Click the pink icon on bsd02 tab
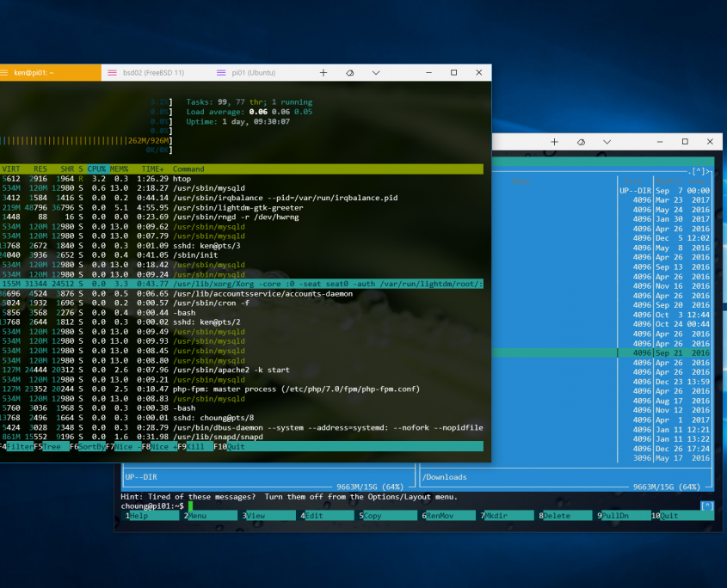The height and width of the screenshot is (588, 727). tap(112, 73)
